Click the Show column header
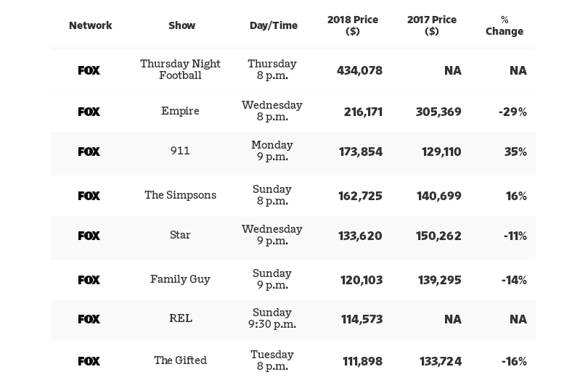The width and height of the screenshot is (588, 380). point(181,25)
